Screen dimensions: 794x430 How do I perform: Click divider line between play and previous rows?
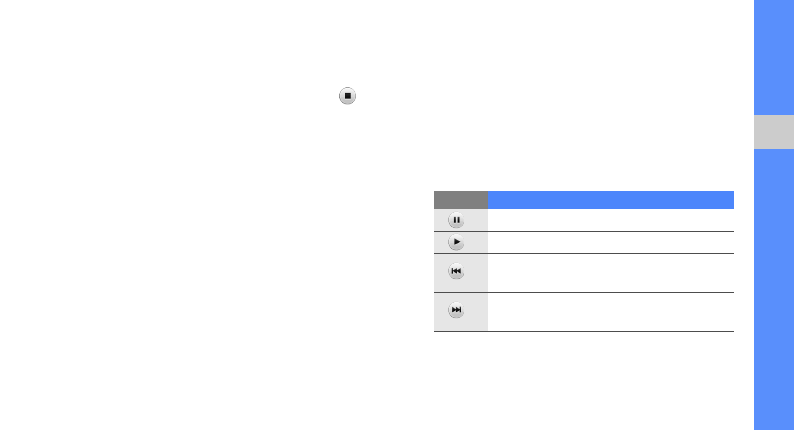pos(610,253)
